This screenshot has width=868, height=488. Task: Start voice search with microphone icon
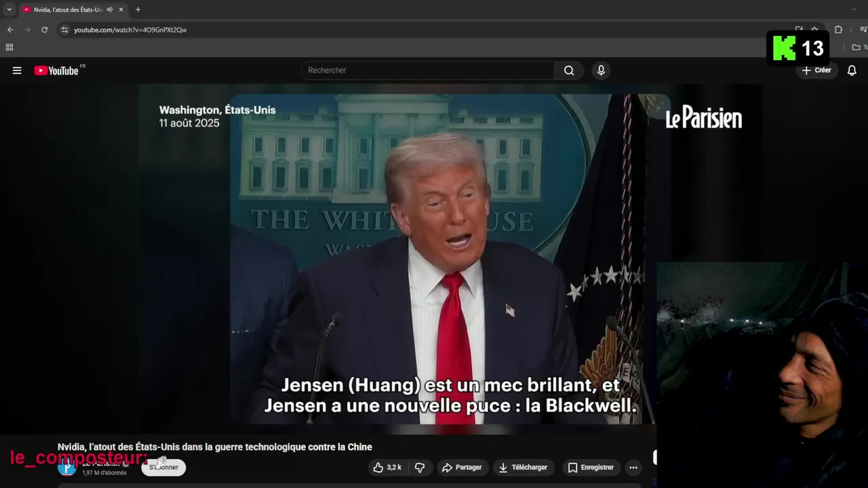pyautogui.click(x=601, y=70)
